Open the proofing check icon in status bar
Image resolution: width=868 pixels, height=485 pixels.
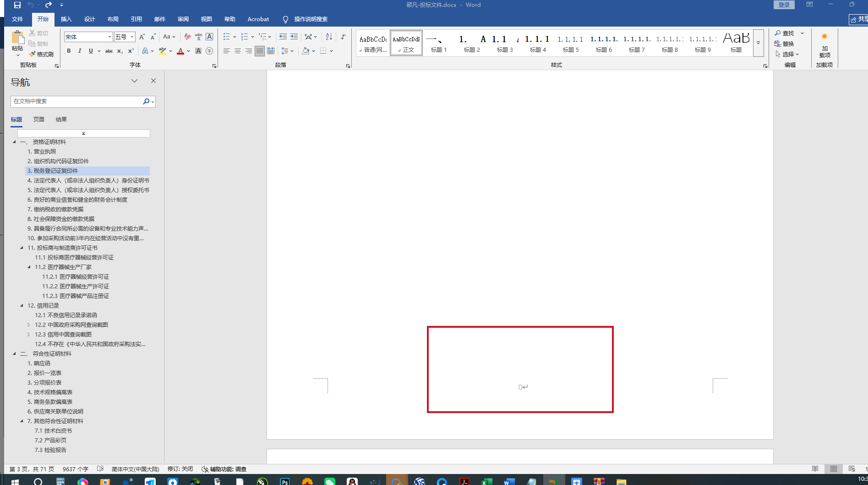[100, 469]
